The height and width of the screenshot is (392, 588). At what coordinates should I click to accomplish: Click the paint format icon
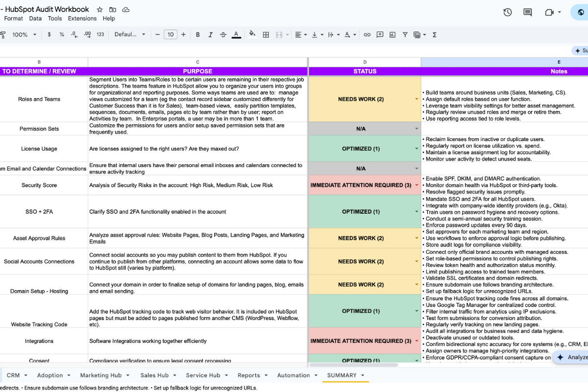(2, 35)
